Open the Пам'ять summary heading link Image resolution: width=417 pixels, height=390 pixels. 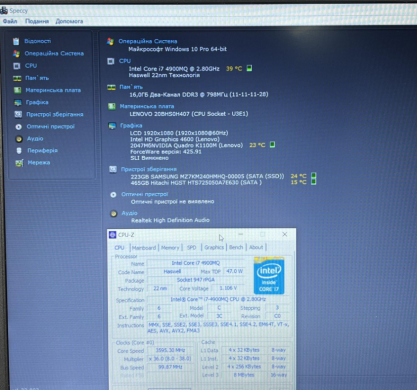[131, 87]
